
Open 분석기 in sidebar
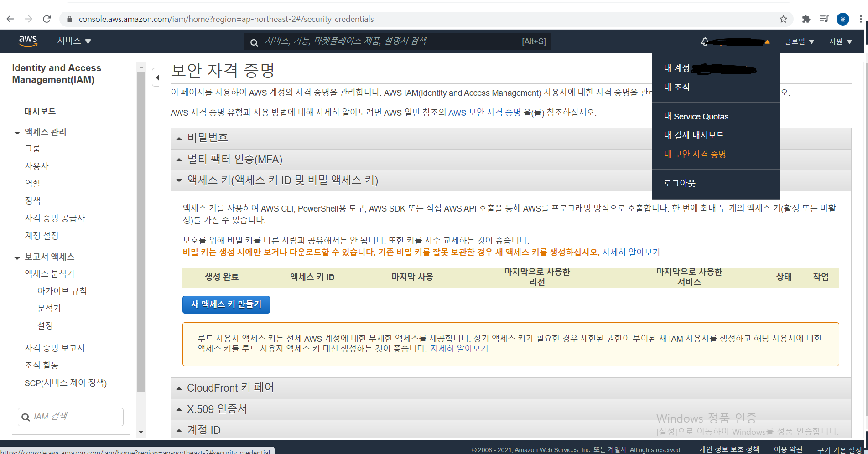49,308
